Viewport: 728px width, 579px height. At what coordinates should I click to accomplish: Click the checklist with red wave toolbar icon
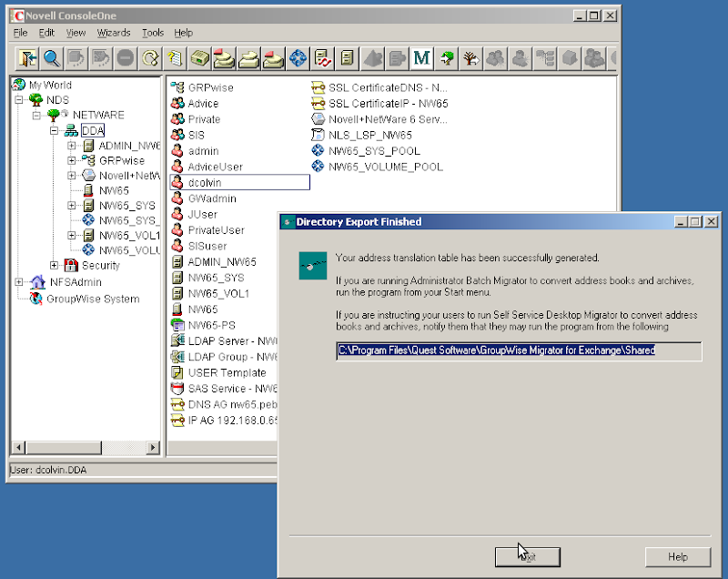tap(322, 58)
